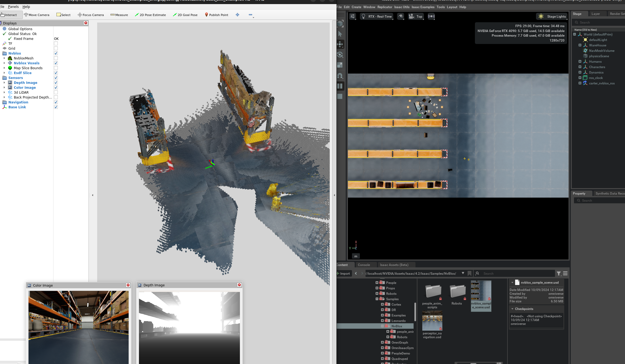Expand the Humans prim in Stage
Image resolution: width=625 pixels, height=364 pixels.
click(580, 62)
